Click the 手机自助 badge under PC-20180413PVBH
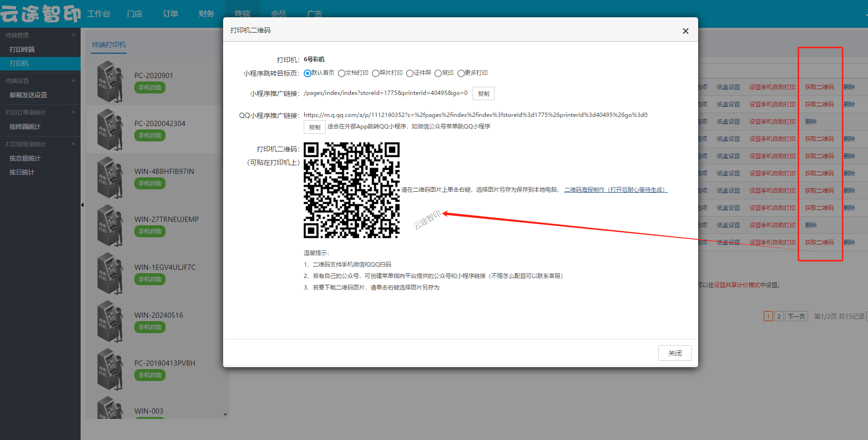 click(150, 375)
